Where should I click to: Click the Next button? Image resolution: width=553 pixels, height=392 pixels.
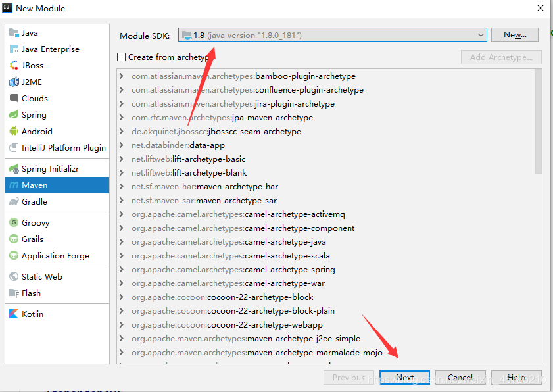tap(404, 377)
